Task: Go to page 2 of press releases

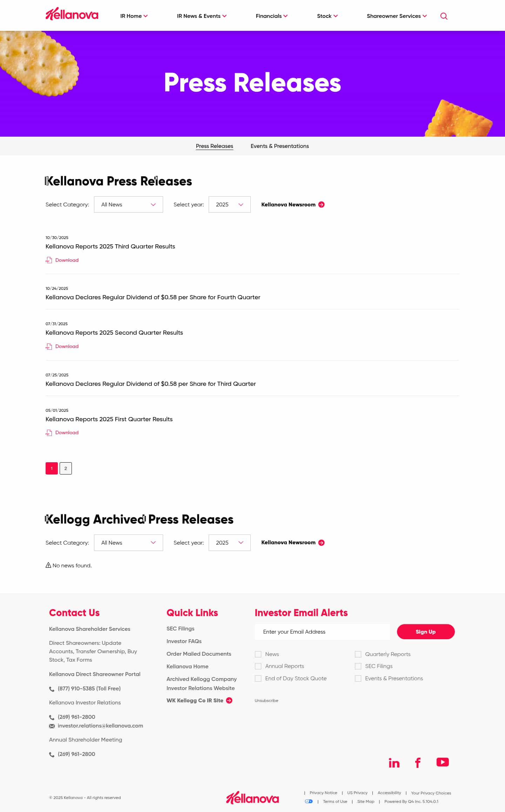Action: (x=66, y=469)
